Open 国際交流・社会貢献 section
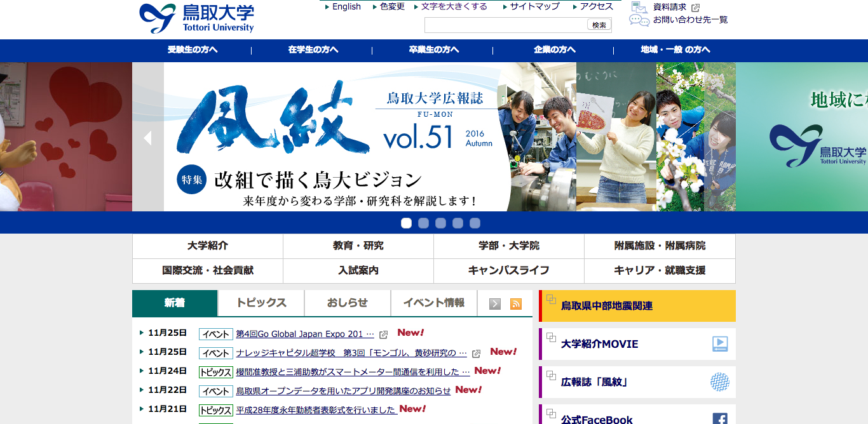This screenshot has height=424, width=868. click(208, 270)
